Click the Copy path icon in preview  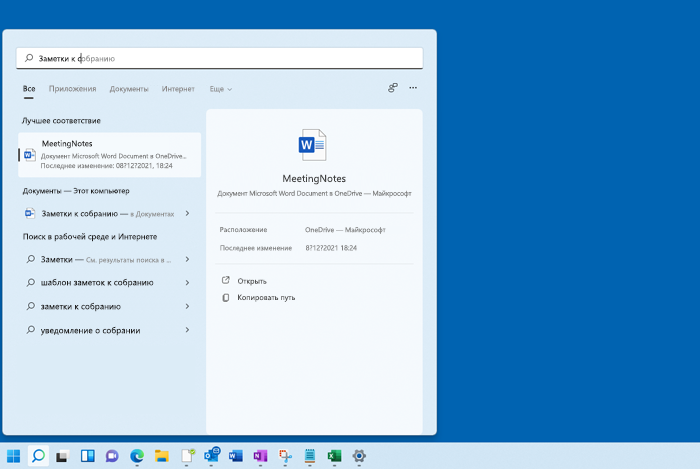click(226, 297)
